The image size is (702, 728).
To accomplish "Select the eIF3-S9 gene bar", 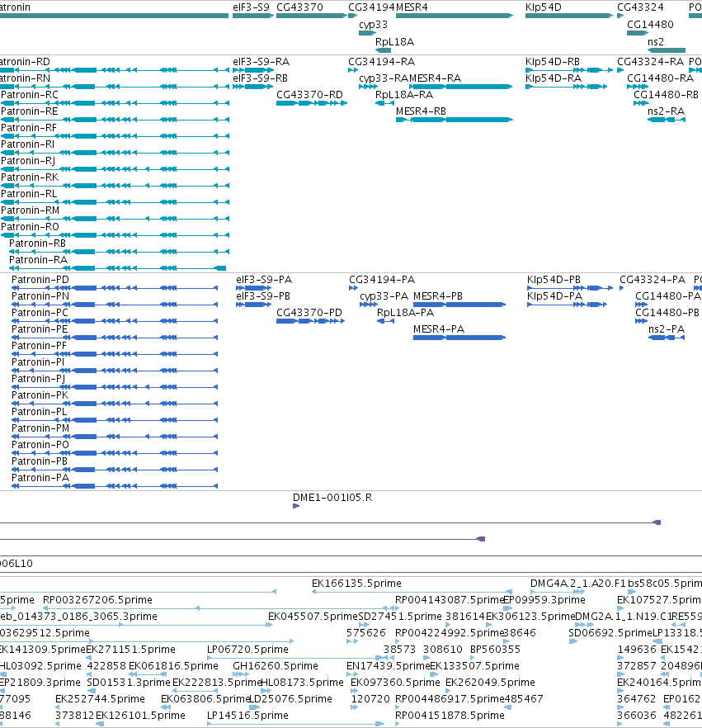I will coord(253,16).
